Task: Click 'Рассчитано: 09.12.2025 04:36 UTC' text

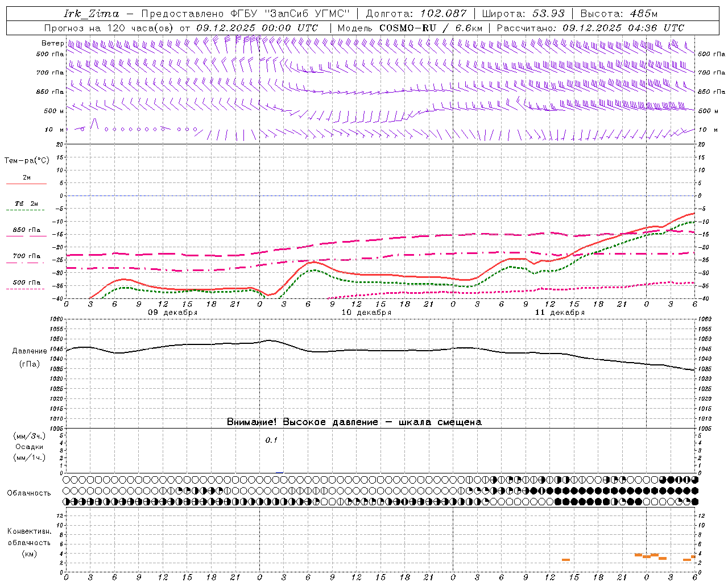Action: coord(590,28)
